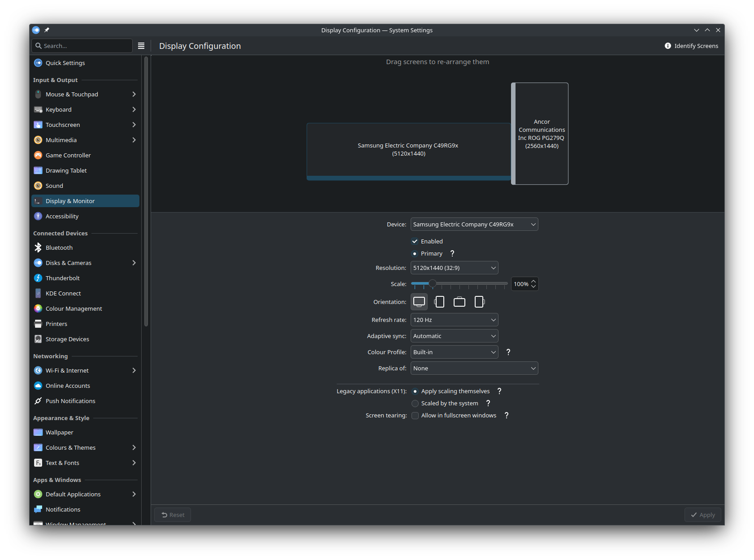Click the Sound icon in sidebar
Screen dimensions: 754x560
38,185
